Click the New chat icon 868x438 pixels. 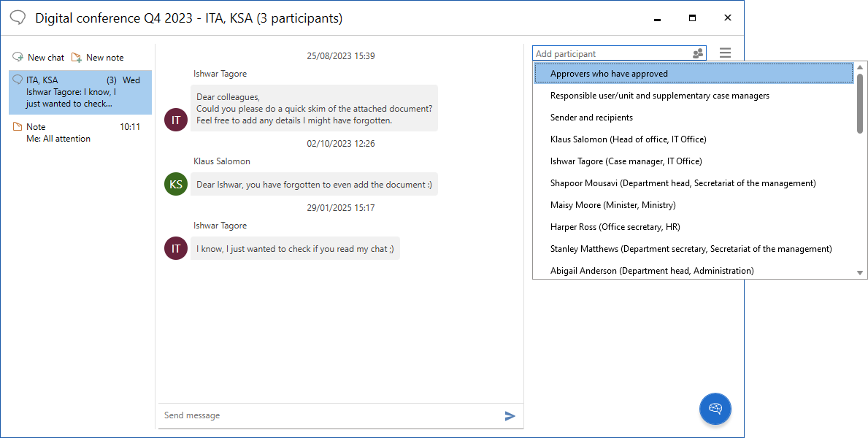click(x=18, y=57)
